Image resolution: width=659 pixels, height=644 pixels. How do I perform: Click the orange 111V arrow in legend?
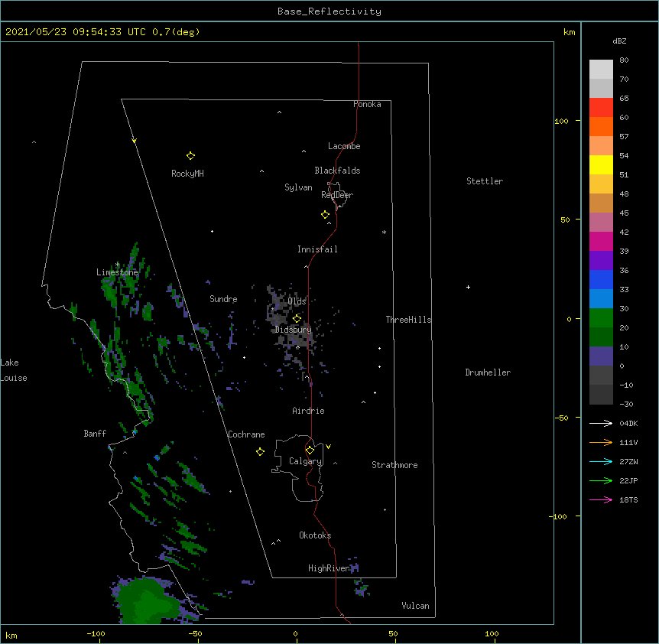coord(601,442)
